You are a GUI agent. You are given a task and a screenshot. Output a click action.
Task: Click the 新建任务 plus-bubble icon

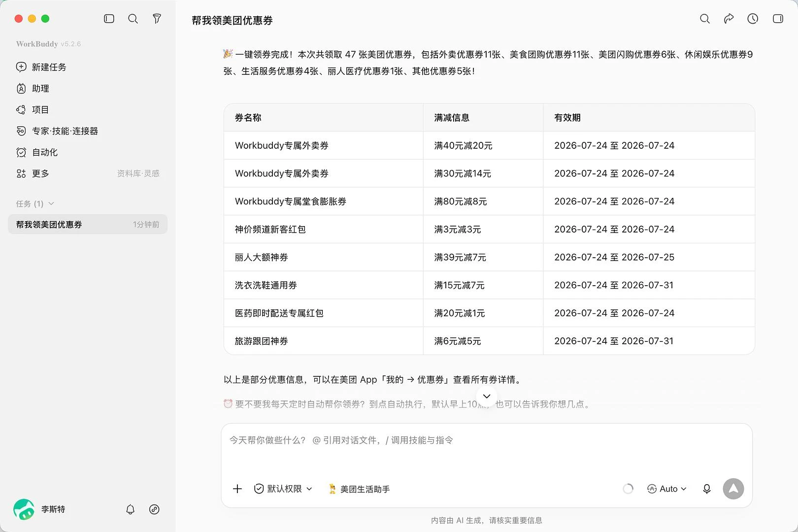tap(21, 67)
